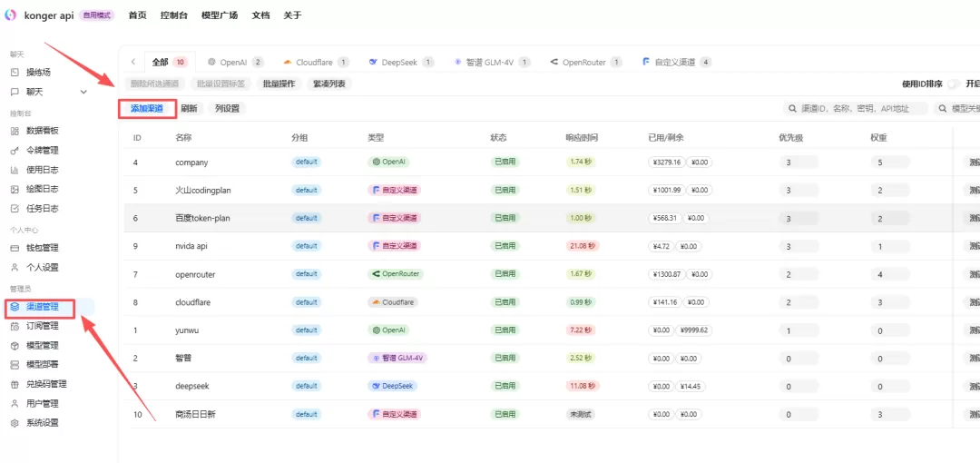Image resolution: width=980 pixels, height=463 pixels.
Task: Click the default group tag in the cloudflare row
Action: click(307, 302)
